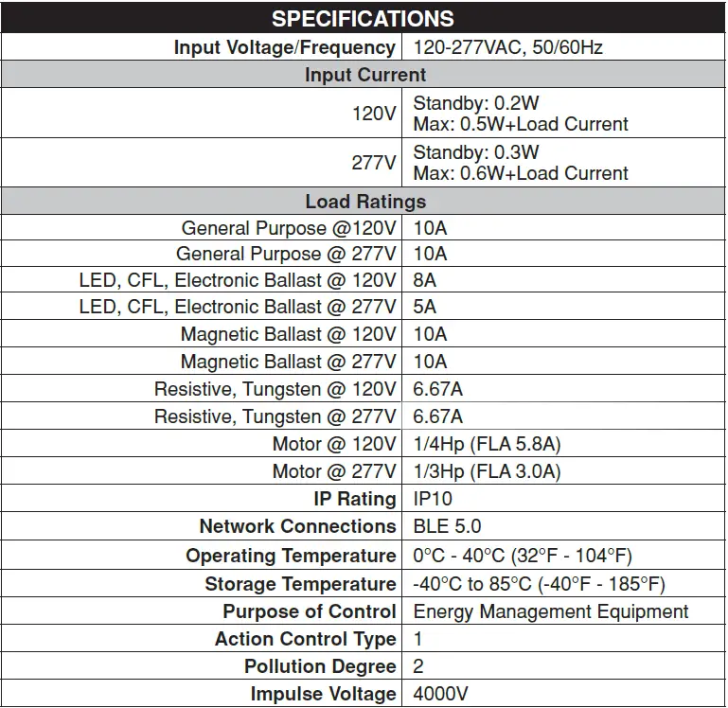Click the Operating Temperature label

point(291,556)
